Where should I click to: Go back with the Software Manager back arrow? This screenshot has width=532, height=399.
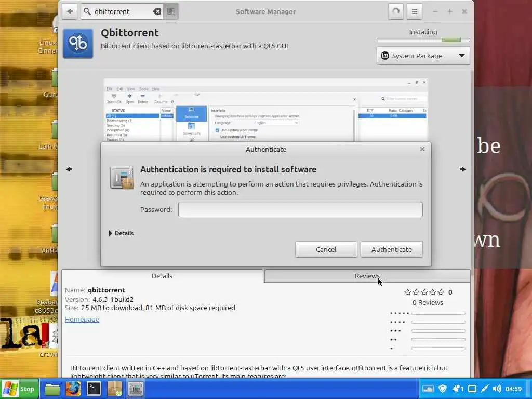pos(70,11)
